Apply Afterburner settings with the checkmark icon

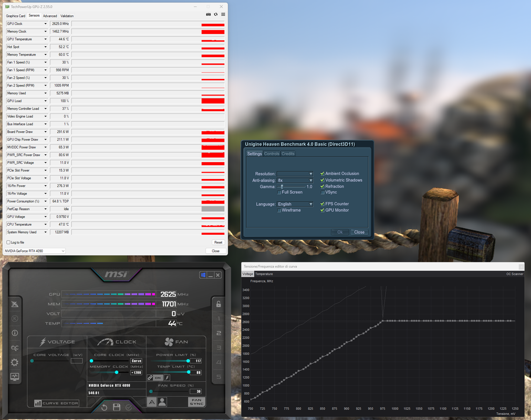(129, 407)
